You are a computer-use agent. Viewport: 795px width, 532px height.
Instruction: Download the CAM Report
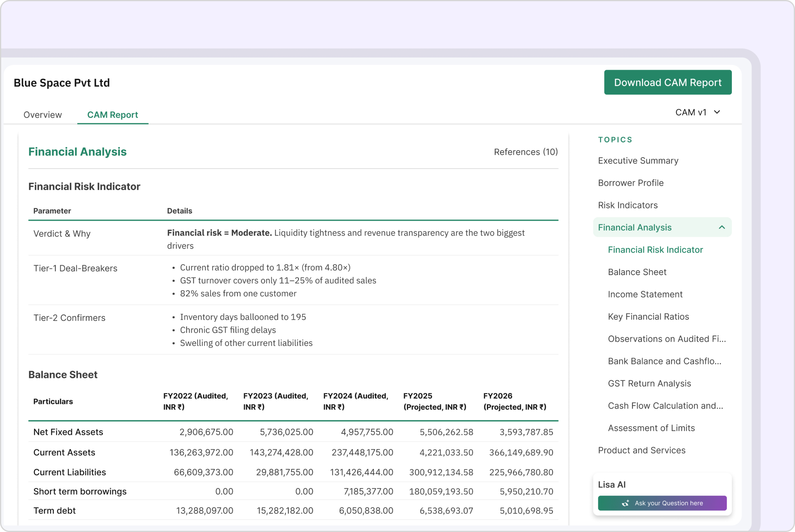(668, 82)
